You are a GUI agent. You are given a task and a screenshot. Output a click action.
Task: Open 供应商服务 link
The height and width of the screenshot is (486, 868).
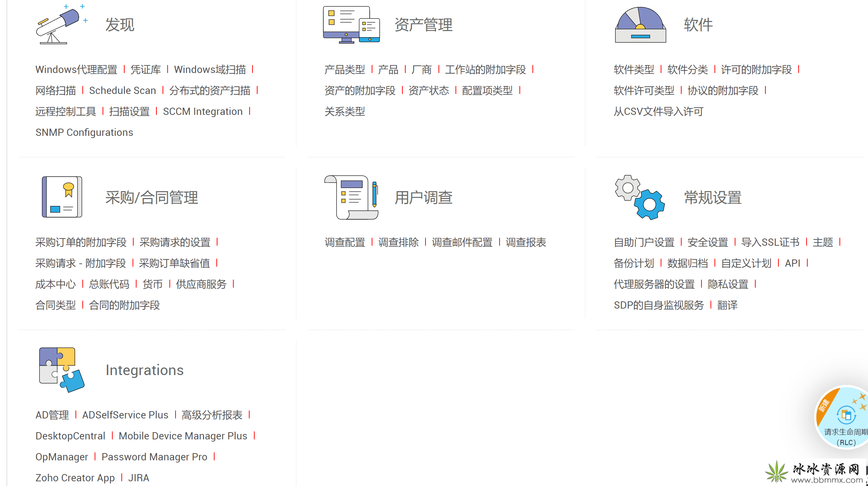point(201,284)
